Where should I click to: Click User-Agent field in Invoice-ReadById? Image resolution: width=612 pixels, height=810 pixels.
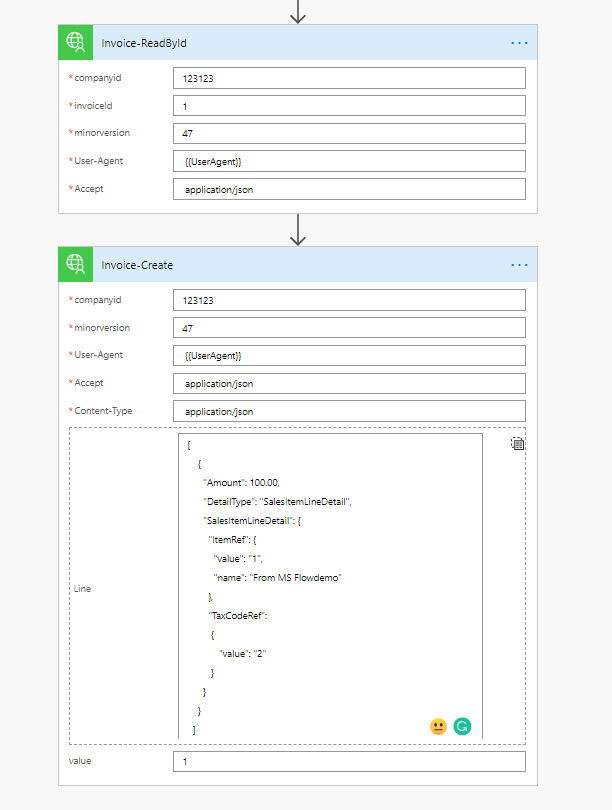(x=349, y=161)
